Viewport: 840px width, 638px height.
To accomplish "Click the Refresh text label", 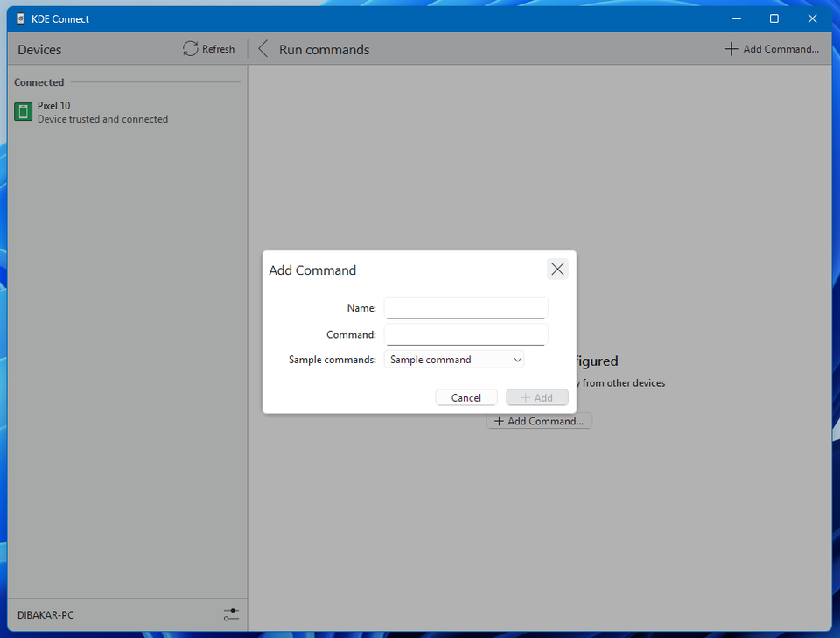I will (x=217, y=48).
